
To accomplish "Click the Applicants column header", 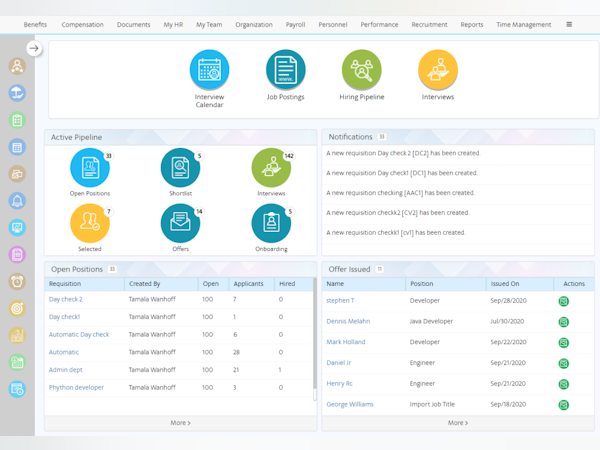I will click(x=249, y=284).
